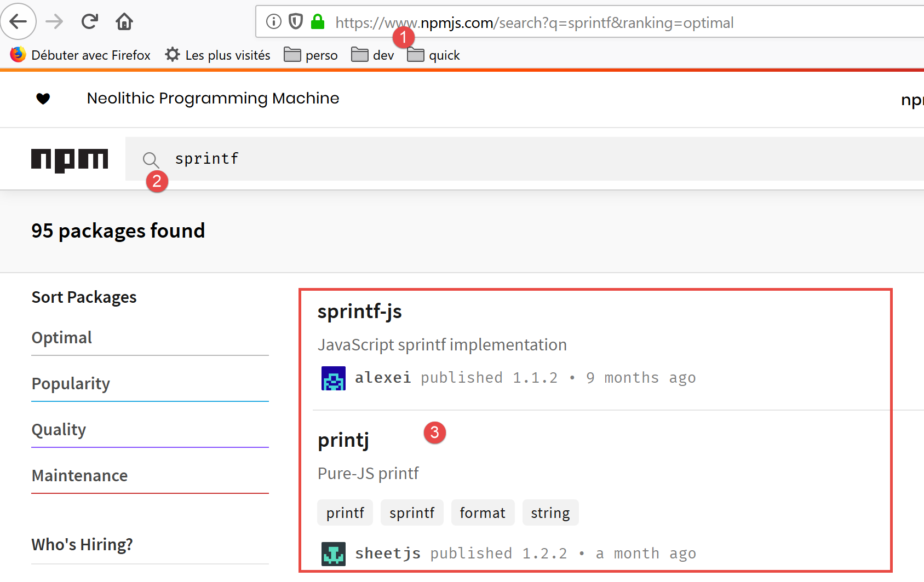Click the magnifier search icon
The image size is (924, 582).
pyautogui.click(x=150, y=159)
